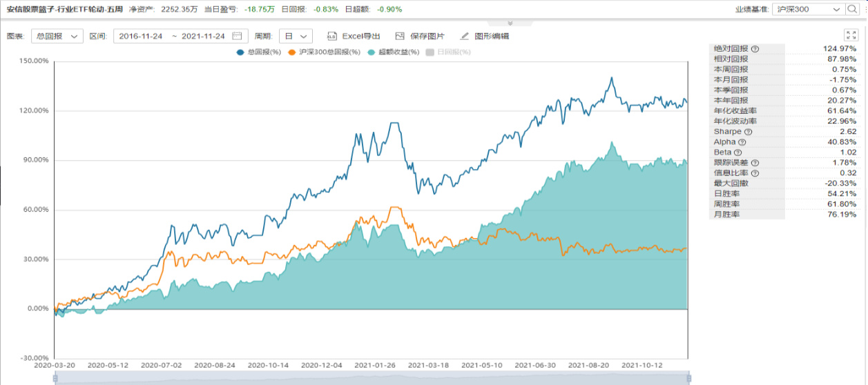868x385 pixels.
Task: Click the help icon next to Sharpe
Action: pyautogui.click(x=747, y=132)
